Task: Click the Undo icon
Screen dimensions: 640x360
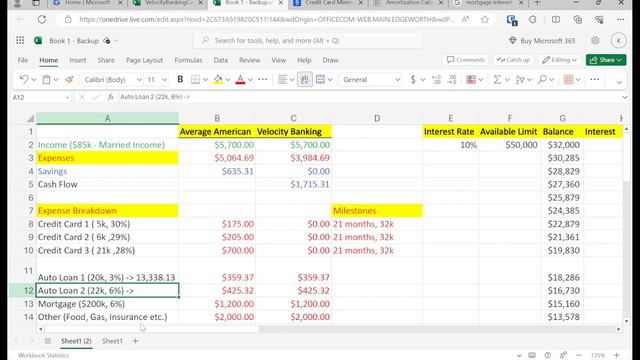Action: coord(24,80)
